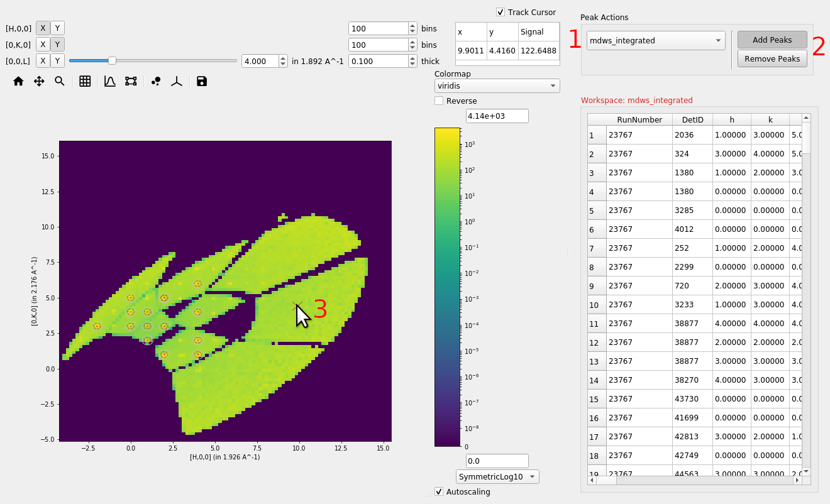The width and height of the screenshot is (830, 504).
Task: Enable the Zoom tool
Action: coord(59,81)
